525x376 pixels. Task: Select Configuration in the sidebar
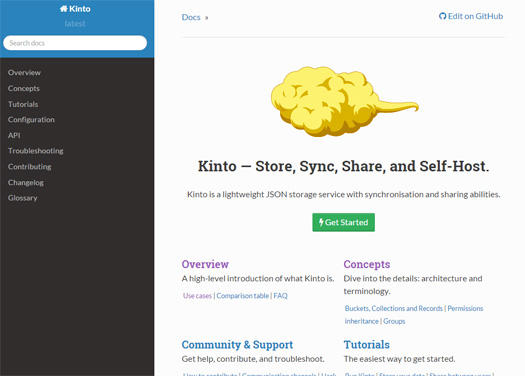tap(31, 120)
